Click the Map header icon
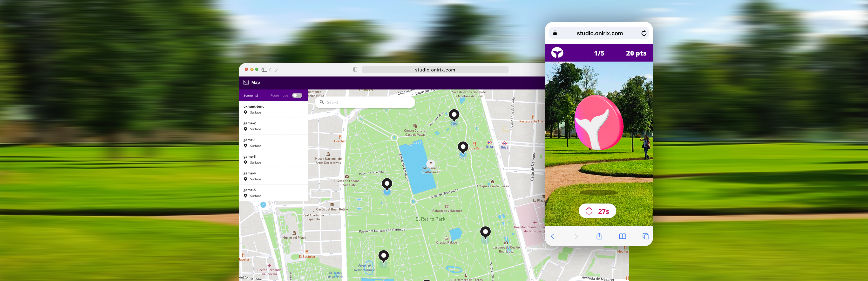Image resolution: width=868 pixels, height=281 pixels. point(246,82)
